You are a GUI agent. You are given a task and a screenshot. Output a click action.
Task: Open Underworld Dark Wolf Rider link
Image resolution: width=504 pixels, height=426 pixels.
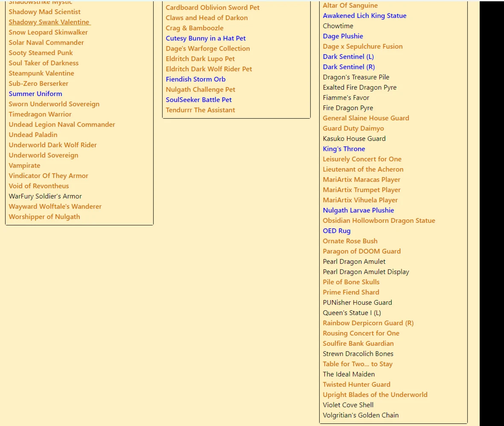click(x=53, y=145)
